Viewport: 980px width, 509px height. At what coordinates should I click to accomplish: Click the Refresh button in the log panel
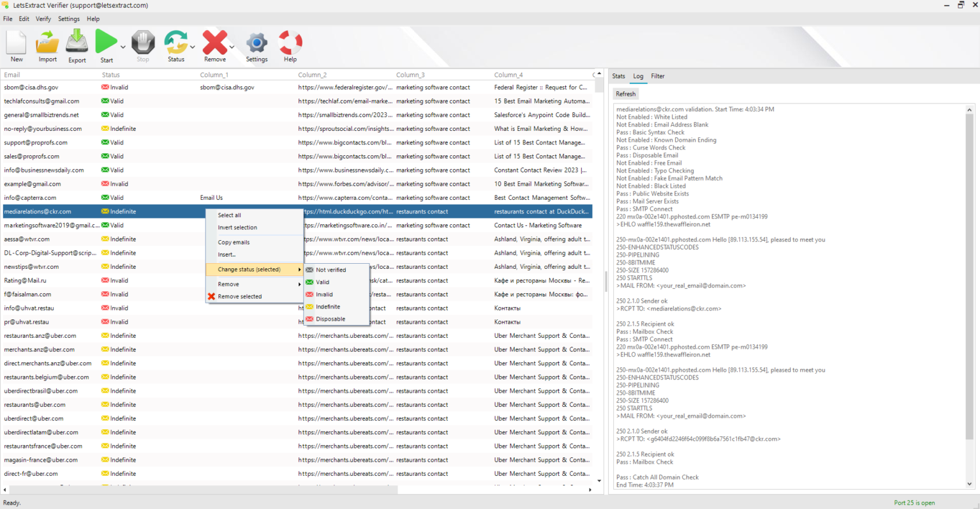click(625, 93)
